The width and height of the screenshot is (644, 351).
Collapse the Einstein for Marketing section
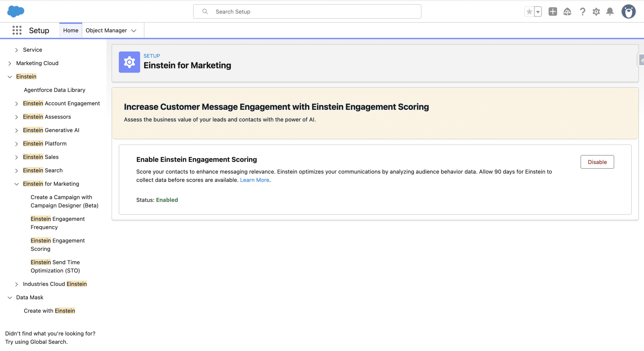[17, 184]
